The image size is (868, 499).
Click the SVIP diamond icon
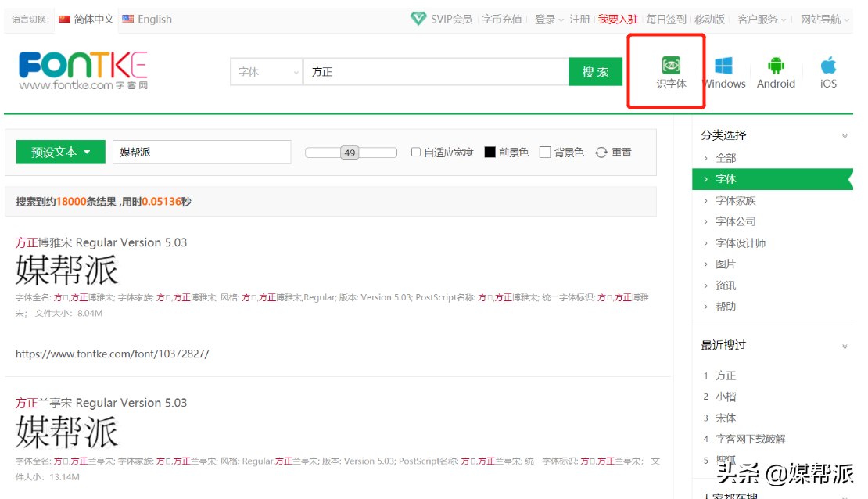[418, 18]
